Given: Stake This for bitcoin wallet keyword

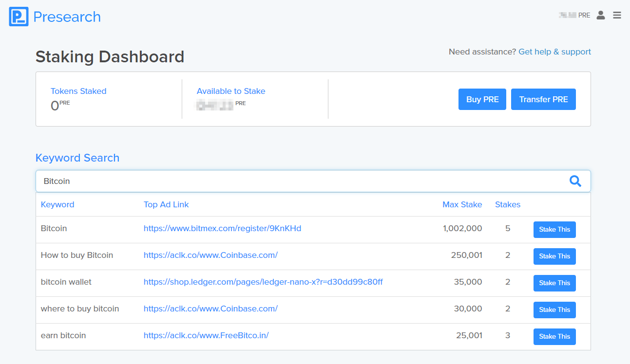Looking at the screenshot, I should click(554, 283).
